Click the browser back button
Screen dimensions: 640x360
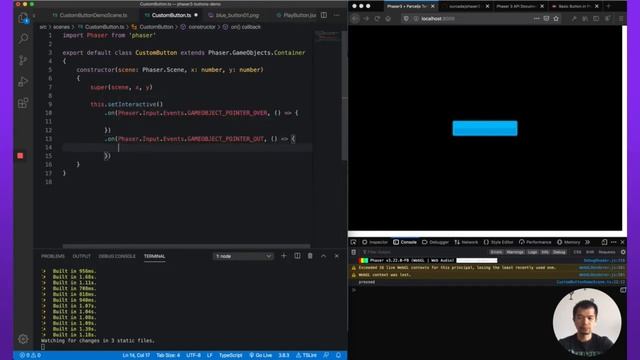tap(355, 19)
